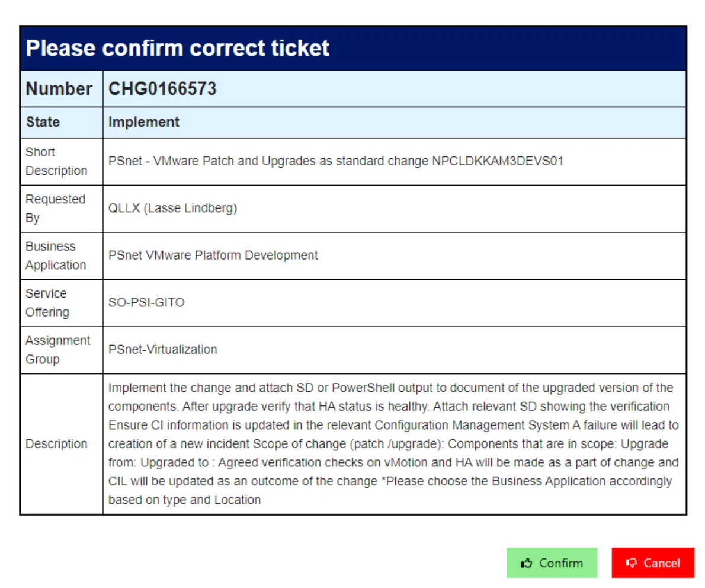Click the State label cell
705x588 pixels.
[x=43, y=122]
